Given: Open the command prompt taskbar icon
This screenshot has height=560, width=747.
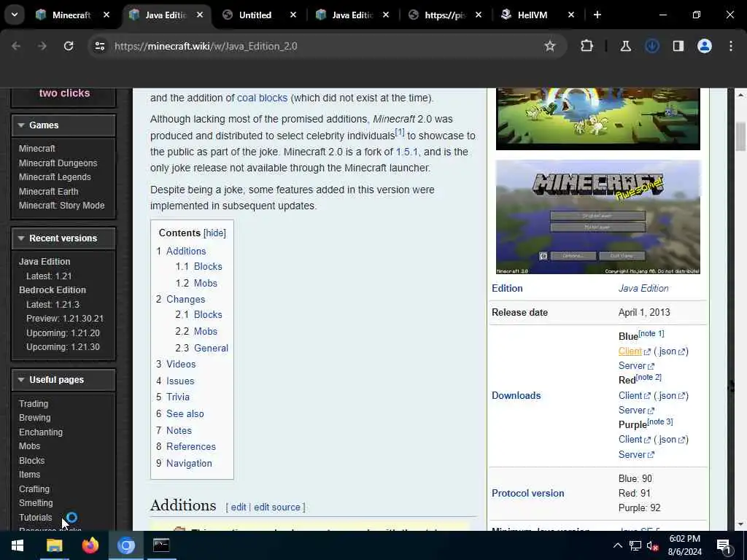Looking at the screenshot, I should coord(161,545).
